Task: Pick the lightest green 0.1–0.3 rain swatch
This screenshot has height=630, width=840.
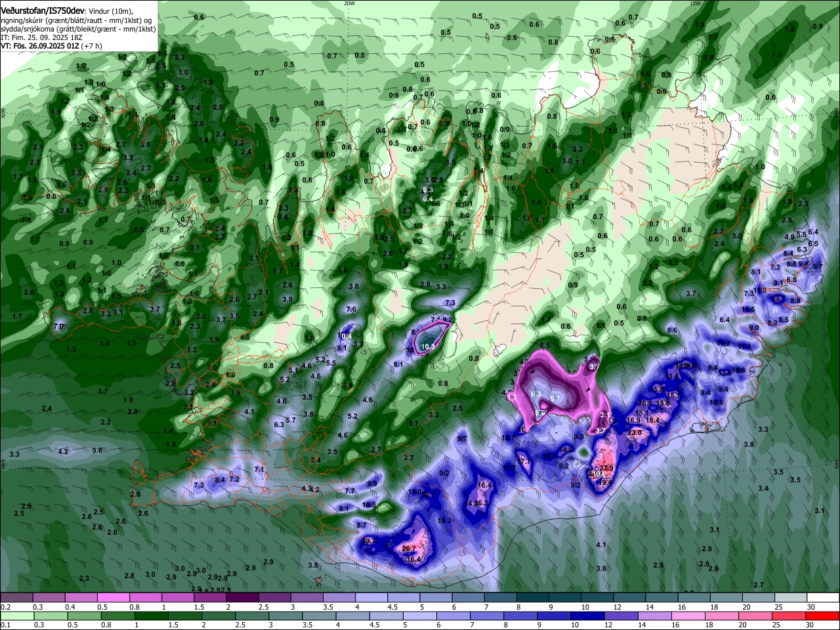Action: [x=17, y=616]
